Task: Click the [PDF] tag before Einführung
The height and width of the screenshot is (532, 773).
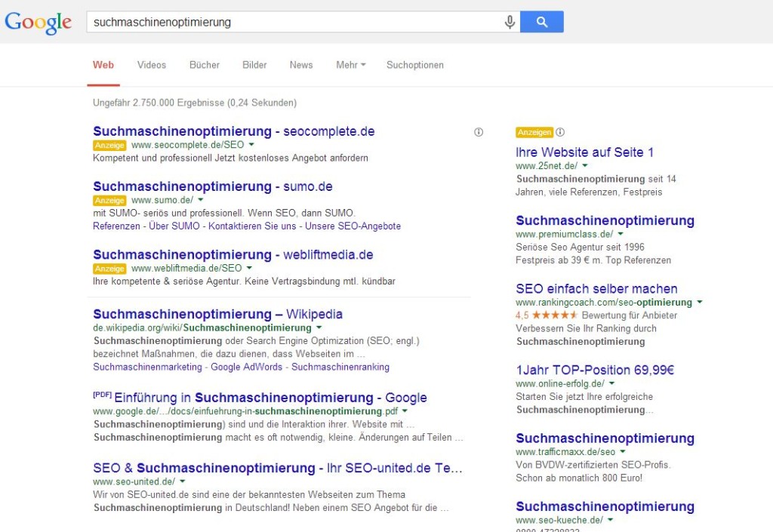Action: click(102, 395)
